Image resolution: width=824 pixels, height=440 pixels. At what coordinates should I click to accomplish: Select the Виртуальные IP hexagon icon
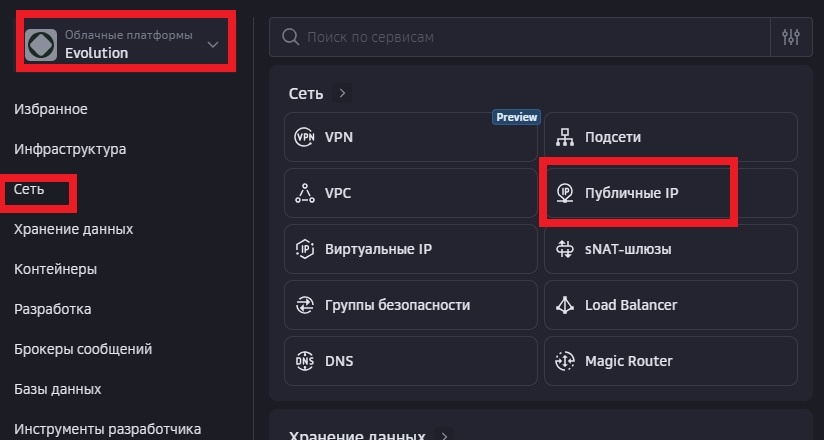304,249
